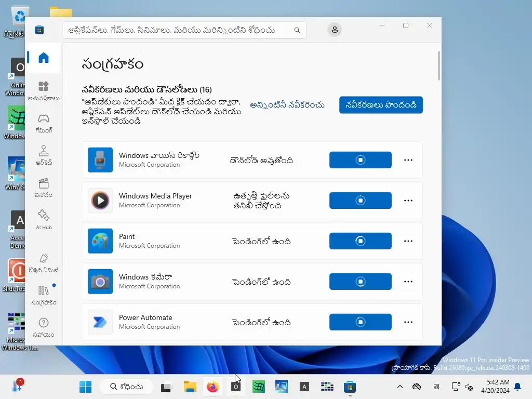Open more options for Windows Voice Recorder
Viewport: 532px width, 399px height.
coord(408,160)
